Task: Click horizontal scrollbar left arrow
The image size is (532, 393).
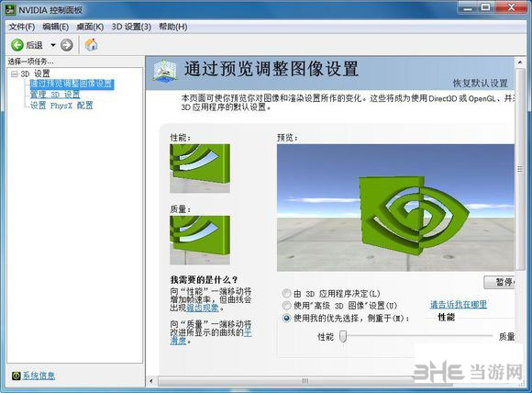Action: (x=151, y=381)
